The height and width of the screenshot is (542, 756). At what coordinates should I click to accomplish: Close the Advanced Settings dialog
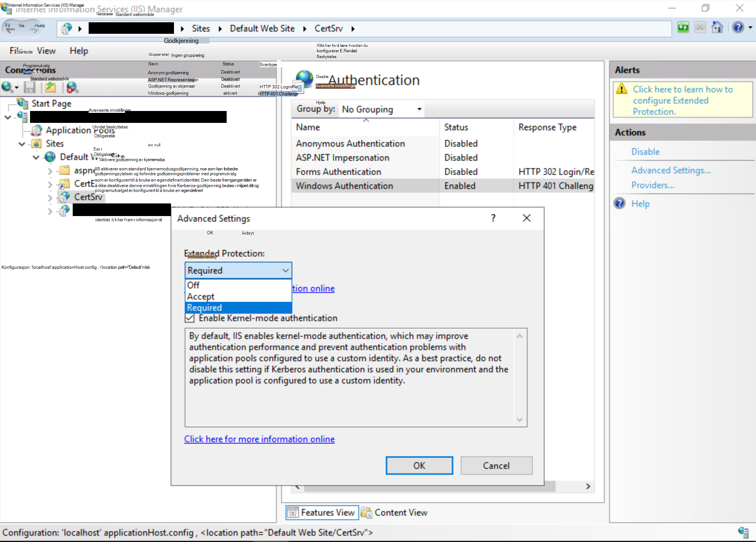[x=527, y=218]
